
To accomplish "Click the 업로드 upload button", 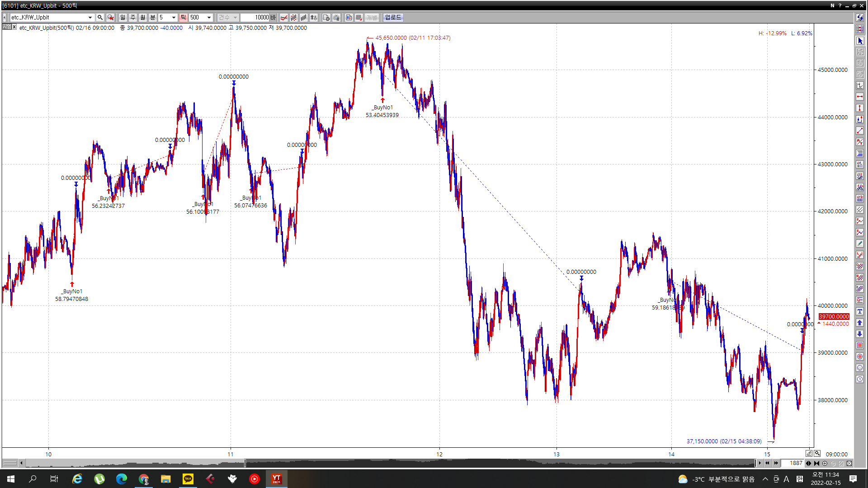I will tap(393, 17).
